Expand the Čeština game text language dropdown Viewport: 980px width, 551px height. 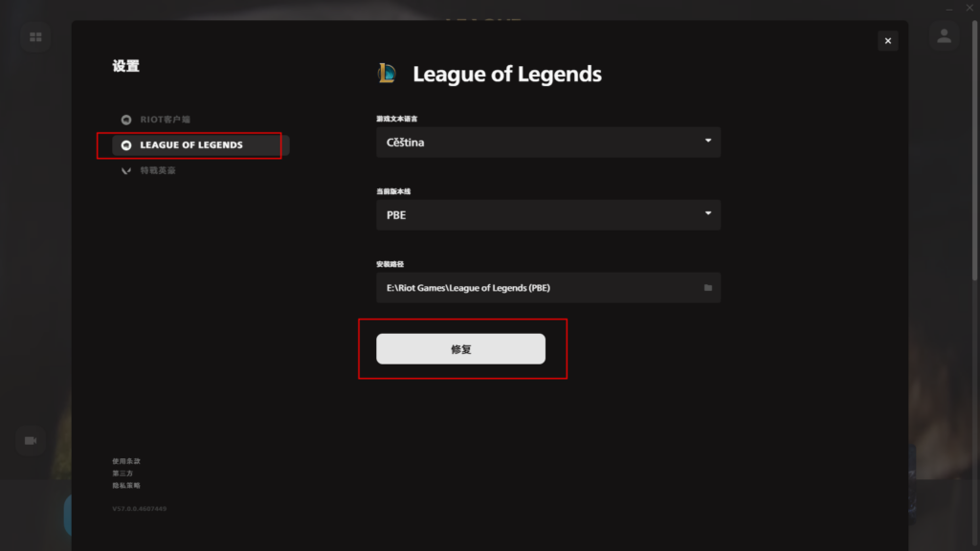click(548, 143)
